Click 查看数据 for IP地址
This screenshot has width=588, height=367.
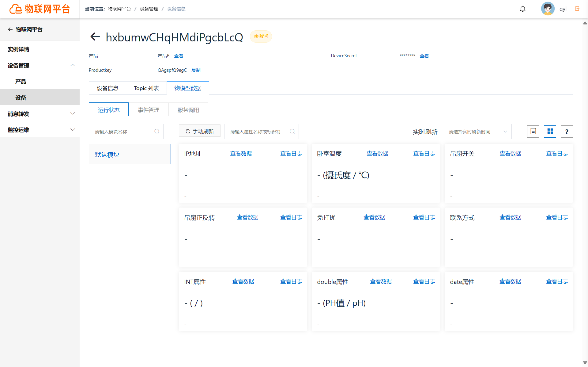[x=241, y=154]
